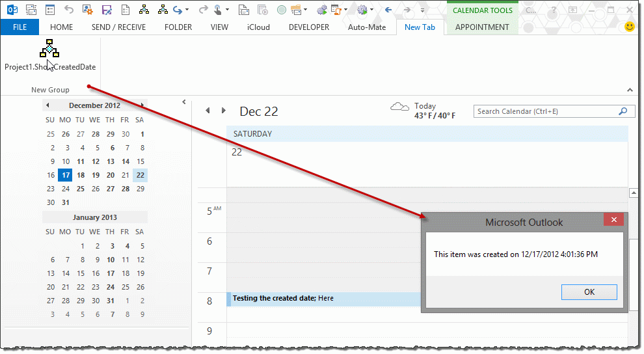Select December 13 in the mini calendar
Viewport: 644px width, 354px height.
(x=111, y=161)
